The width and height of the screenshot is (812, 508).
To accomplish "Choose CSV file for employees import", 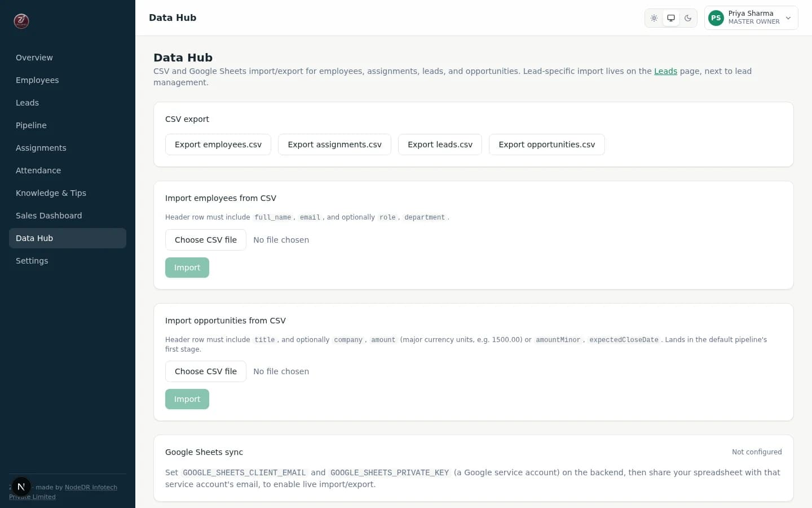I will point(206,240).
